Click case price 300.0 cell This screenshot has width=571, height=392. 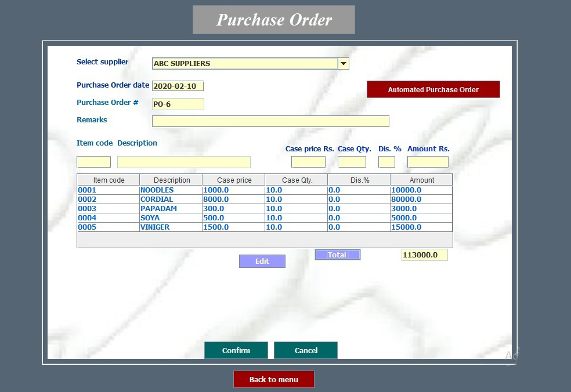(x=233, y=209)
